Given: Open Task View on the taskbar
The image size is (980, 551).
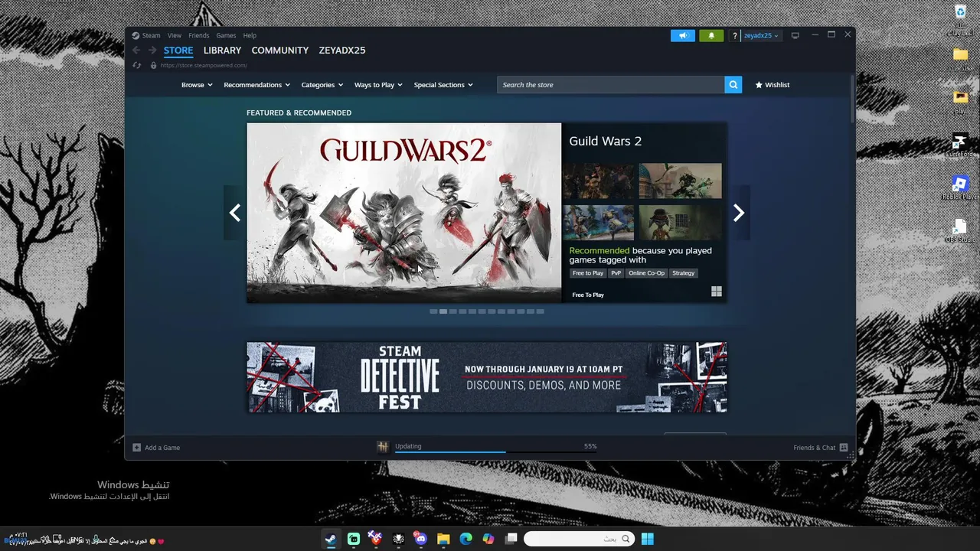Looking at the screenshot, I should pyautogui.click(x=511, y=539).
